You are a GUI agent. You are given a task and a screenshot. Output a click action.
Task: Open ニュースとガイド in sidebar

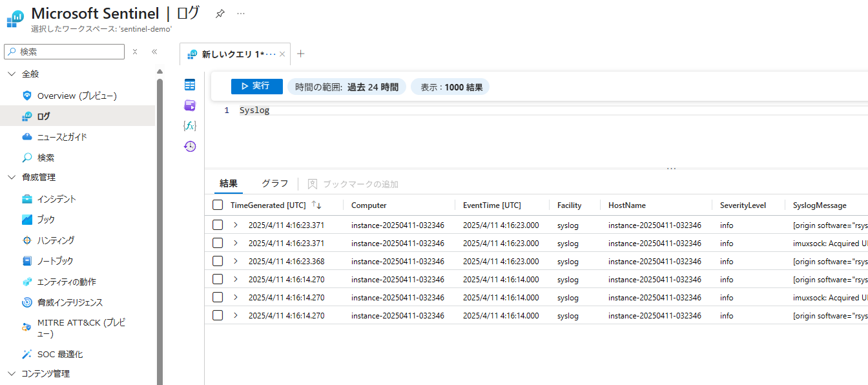tap(62, 137)
